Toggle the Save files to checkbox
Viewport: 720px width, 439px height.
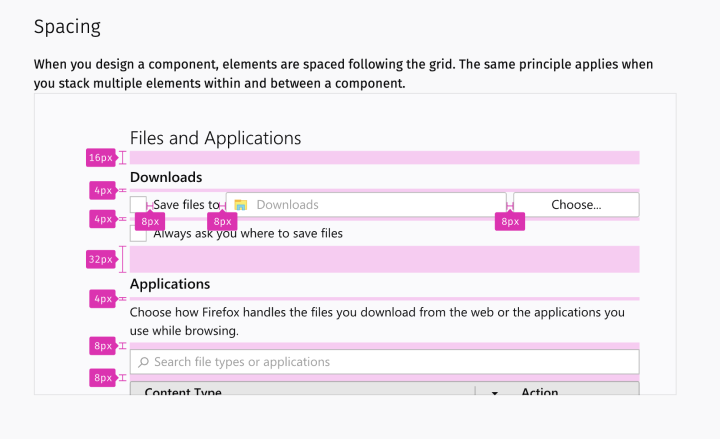point(138,205)
